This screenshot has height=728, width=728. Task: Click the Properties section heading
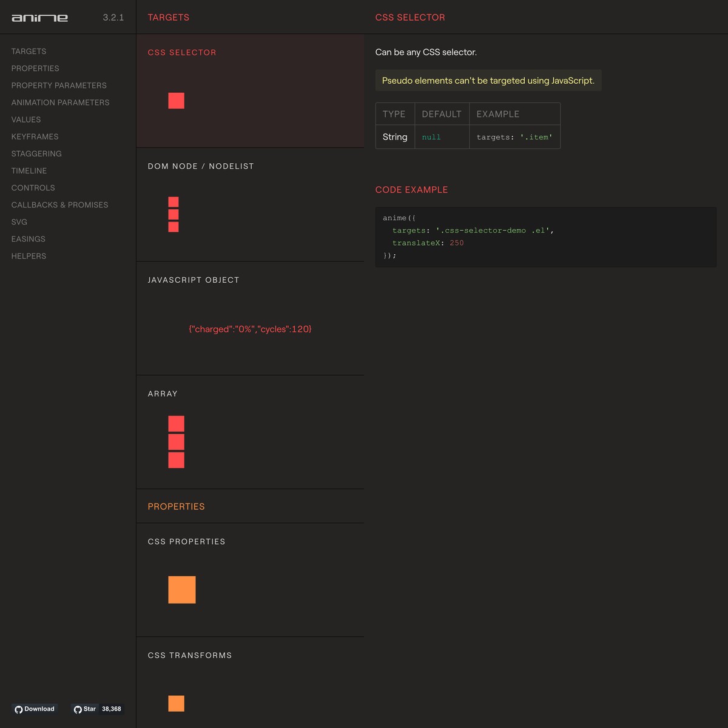pos(176,507)
